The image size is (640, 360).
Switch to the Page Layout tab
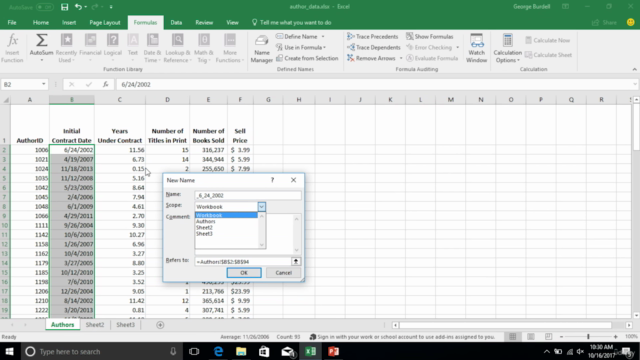point(104,22)
